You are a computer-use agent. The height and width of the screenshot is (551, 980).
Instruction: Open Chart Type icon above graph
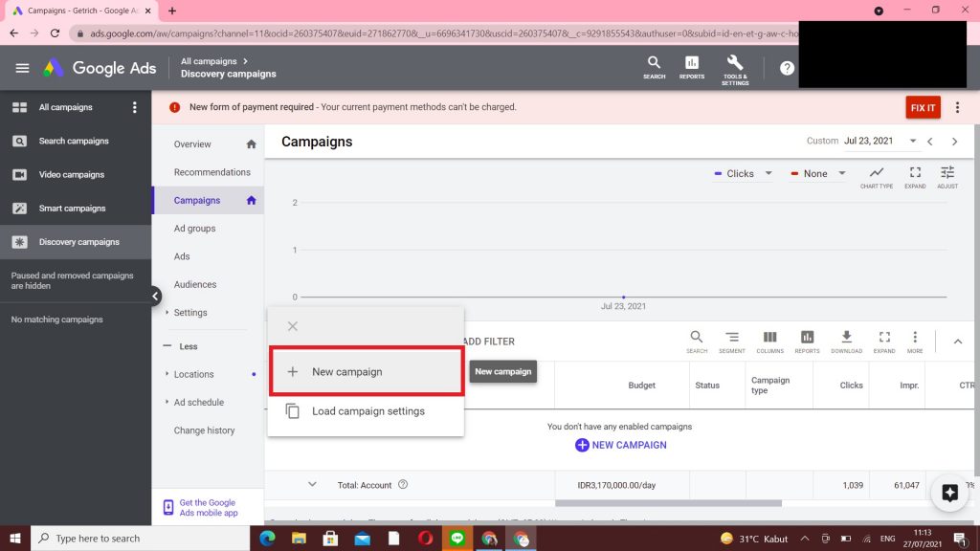point(877,176)
